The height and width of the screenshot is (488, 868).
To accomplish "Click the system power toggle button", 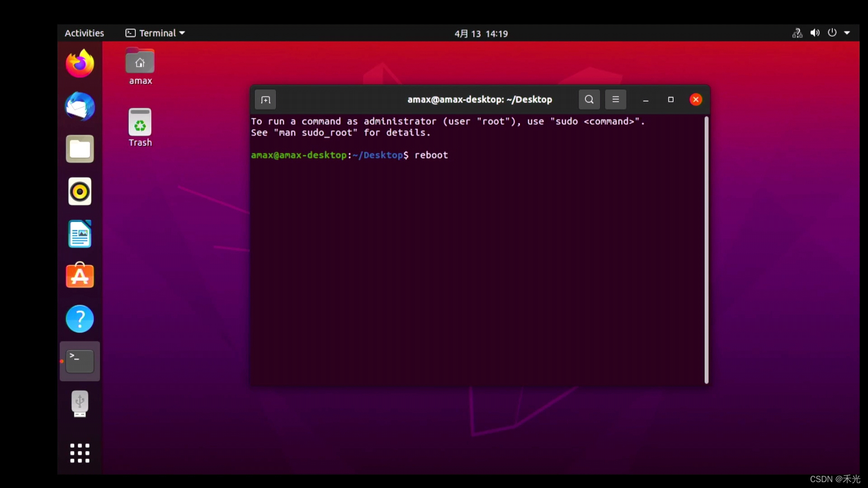I will point(832,33).
